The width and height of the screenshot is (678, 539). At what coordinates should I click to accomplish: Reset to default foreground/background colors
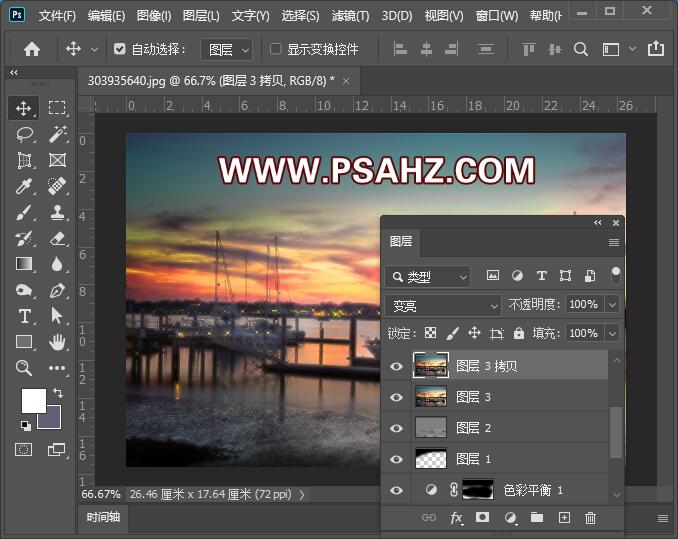[x=26, y=426]
